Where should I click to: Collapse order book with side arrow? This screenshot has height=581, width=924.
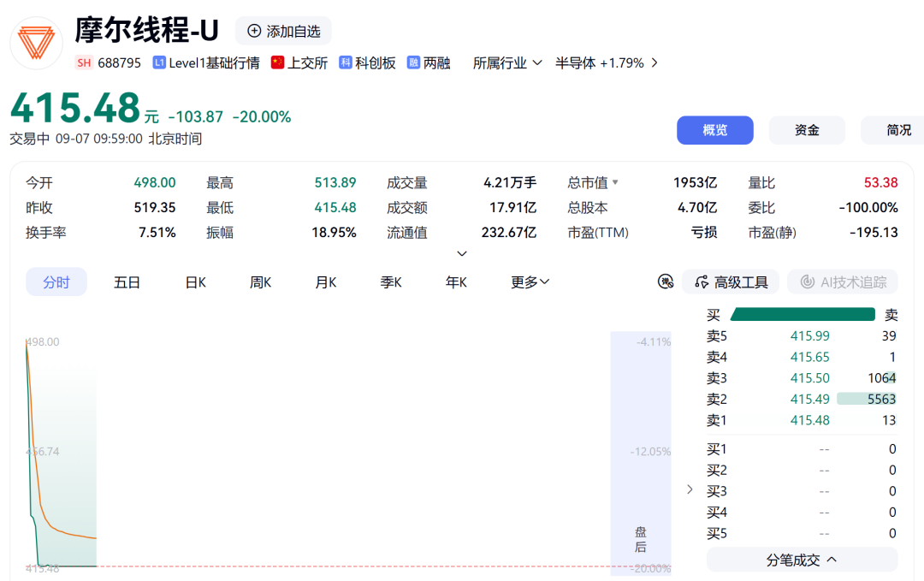[x=690, y=489]
